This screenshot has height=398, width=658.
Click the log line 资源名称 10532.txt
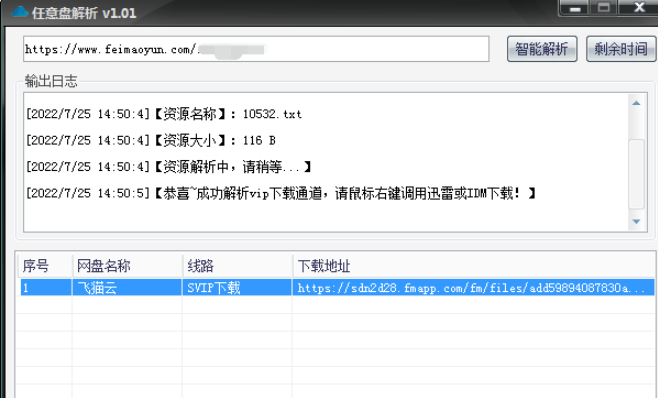(x=164, y=114)
